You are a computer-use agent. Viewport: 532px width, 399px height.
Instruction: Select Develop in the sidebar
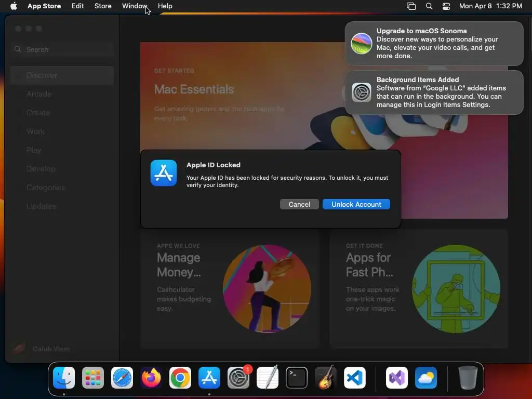(62, 169)
